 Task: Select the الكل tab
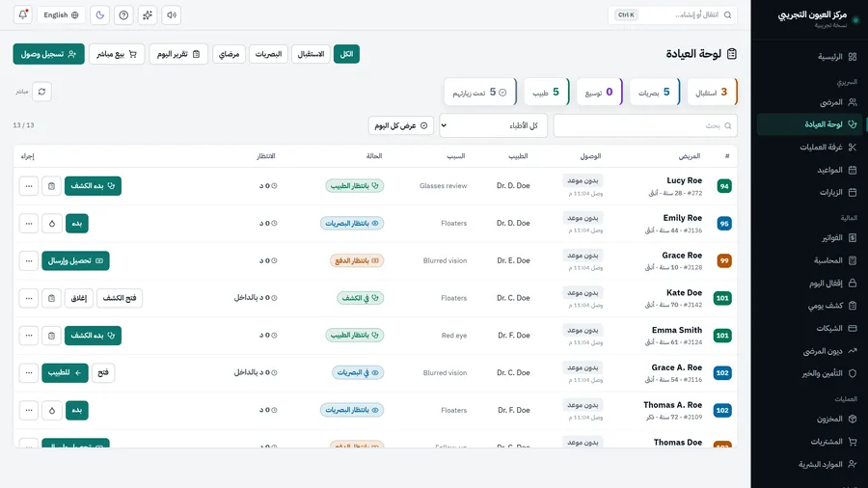coord(346,54)
